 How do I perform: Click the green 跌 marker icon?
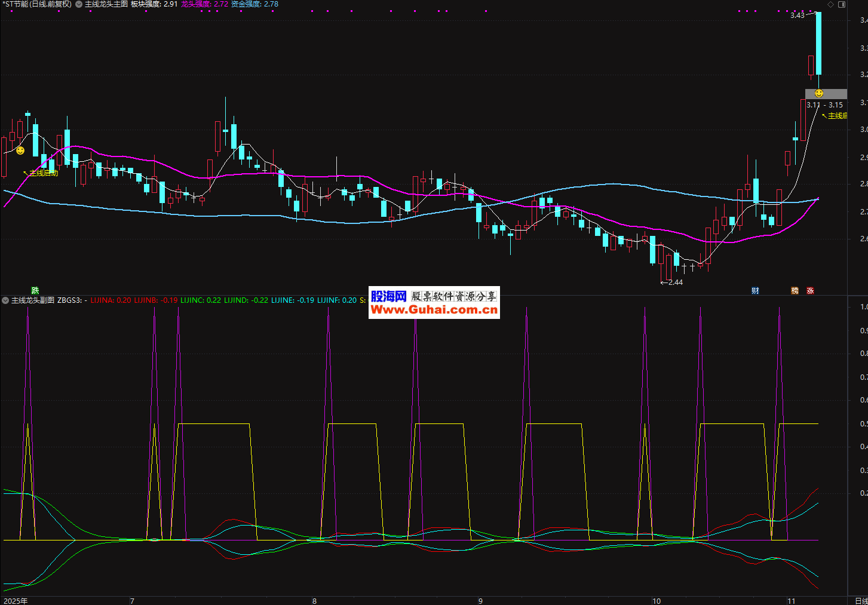pos(35,291)
